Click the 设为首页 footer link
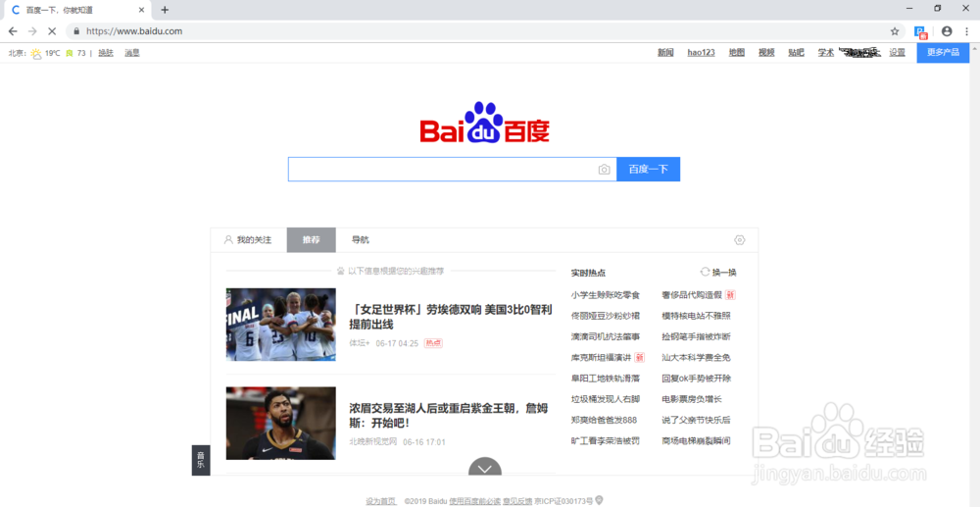The width and height of the screenshot is (980, 507). 381,501
